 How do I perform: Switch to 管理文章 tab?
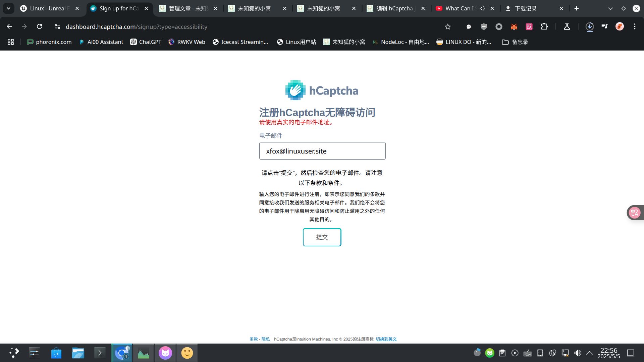pyautogui.click(x=188, y=8)
